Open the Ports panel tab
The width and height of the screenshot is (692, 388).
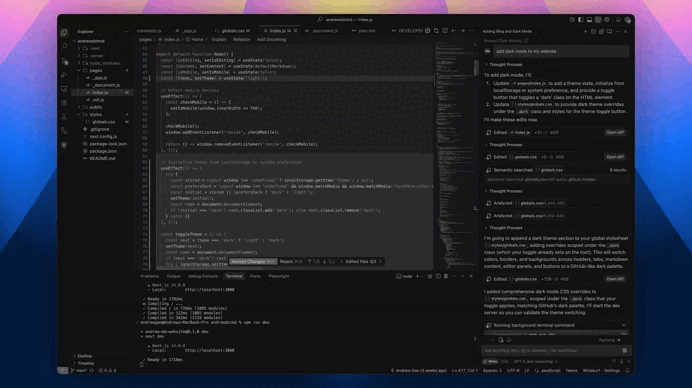click(255, 276)
